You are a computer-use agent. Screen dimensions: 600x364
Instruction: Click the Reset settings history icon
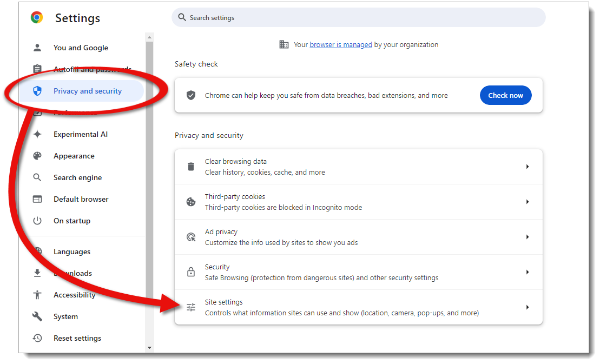pyautogui.click(x=37, y=338)
